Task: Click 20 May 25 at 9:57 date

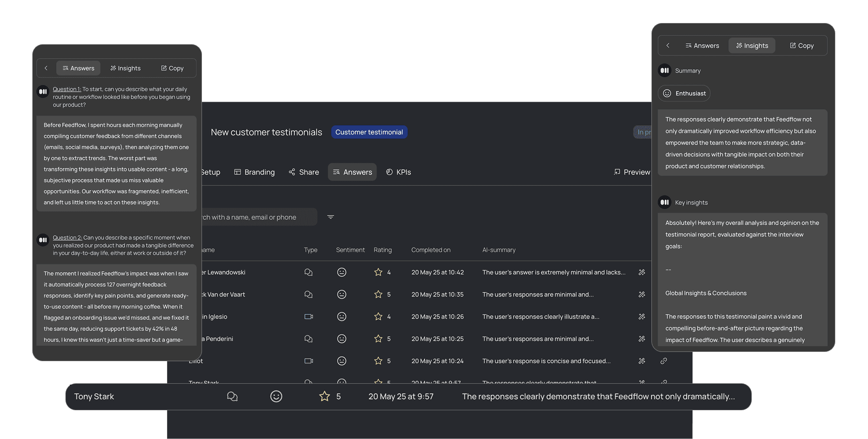Action: pos(401,397)
